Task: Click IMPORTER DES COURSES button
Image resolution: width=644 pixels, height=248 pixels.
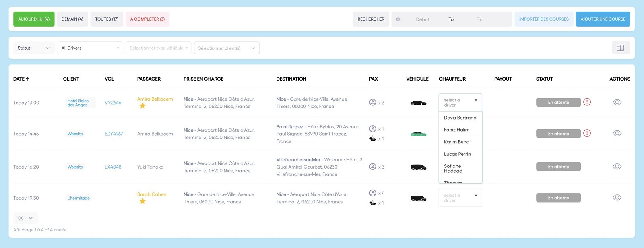Action: point(544,19)
